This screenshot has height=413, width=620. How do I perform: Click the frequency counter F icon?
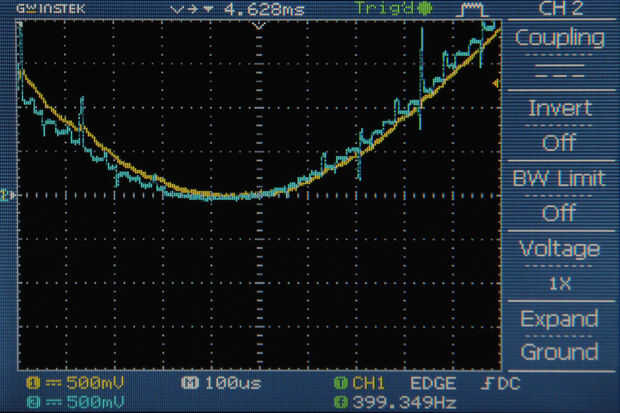coord(340,402)
